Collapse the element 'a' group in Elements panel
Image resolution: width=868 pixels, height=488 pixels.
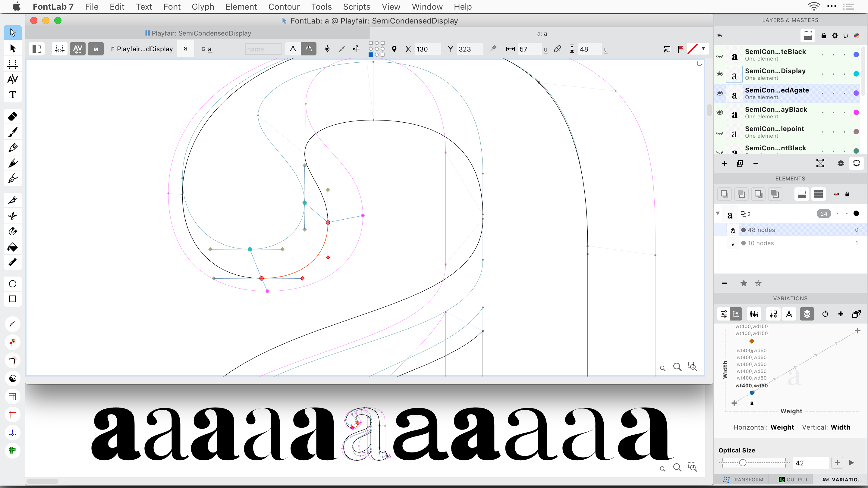coord(718,214)
